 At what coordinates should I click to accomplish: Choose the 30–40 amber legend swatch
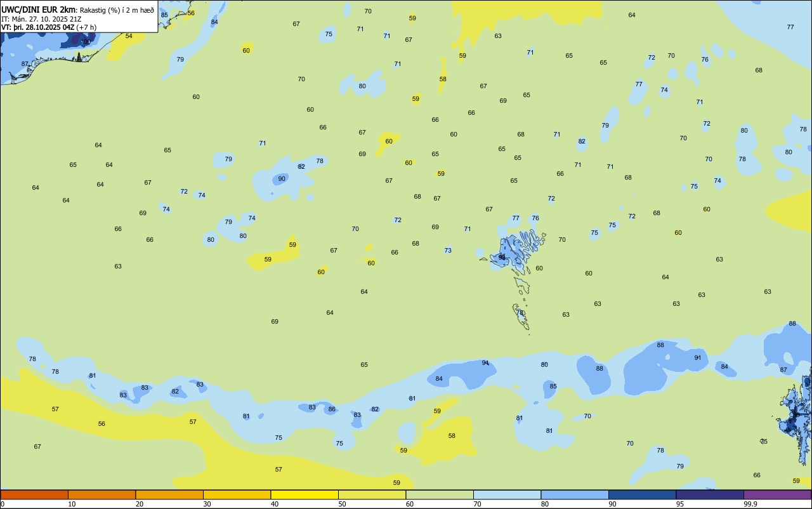click(237, 494)
